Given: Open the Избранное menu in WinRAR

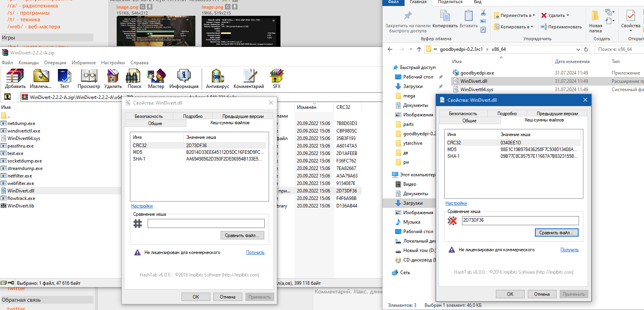Looking at the screenshot, I should click(x=84, y=63).
